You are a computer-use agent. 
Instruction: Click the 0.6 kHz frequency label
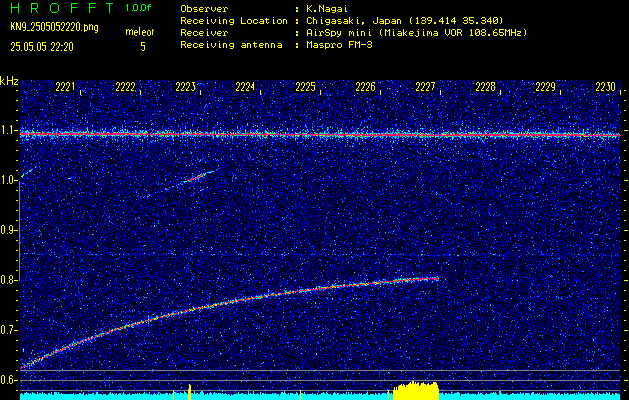coord(8,380)
